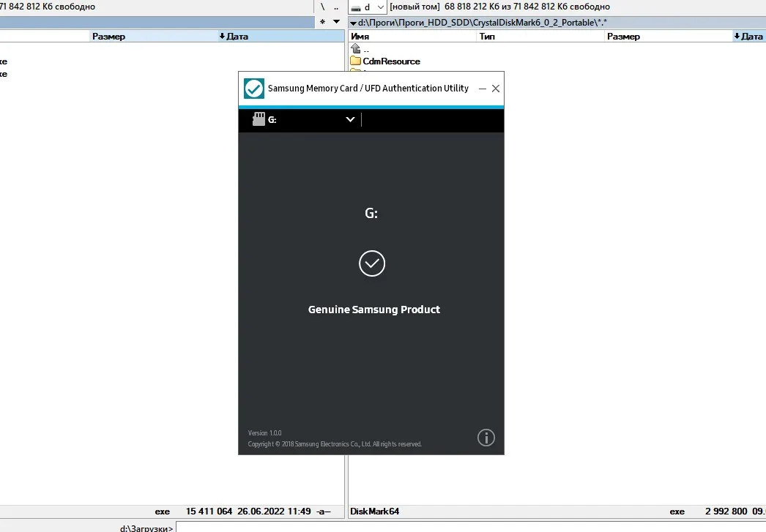Select the "Genuine Samsung Product" text
This screenshot has width=766, height=532.
click(x=373, y=310)
